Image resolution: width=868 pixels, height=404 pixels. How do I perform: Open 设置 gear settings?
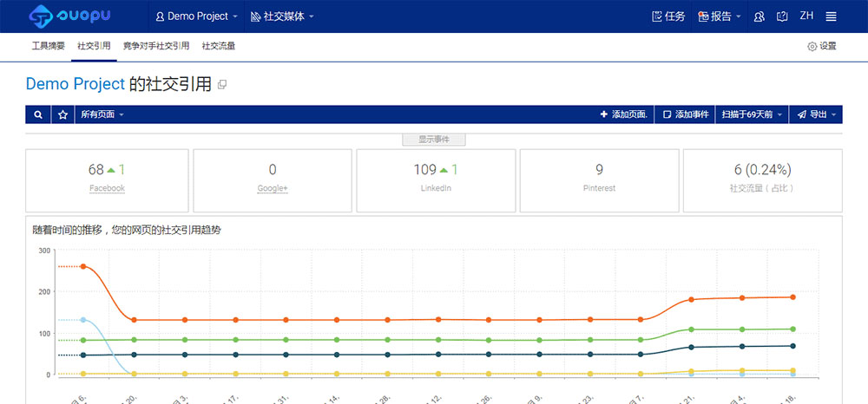pyautogui.click(x=821, y=46)
